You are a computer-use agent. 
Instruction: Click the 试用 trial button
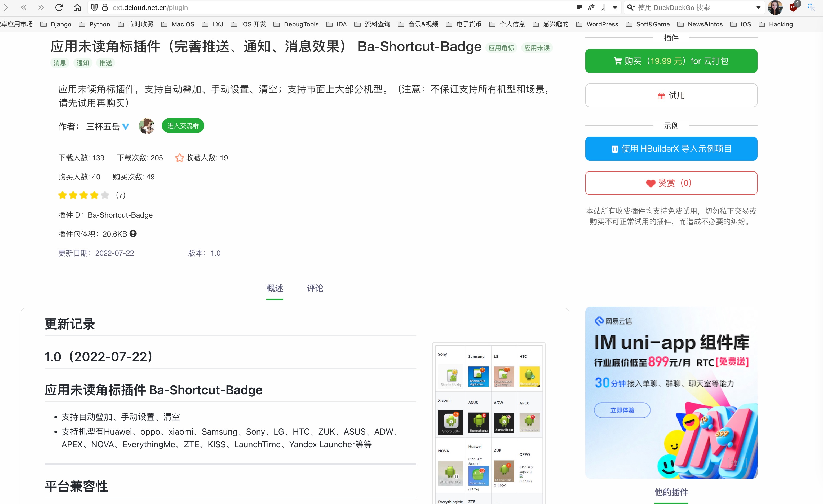coord(671,95)
